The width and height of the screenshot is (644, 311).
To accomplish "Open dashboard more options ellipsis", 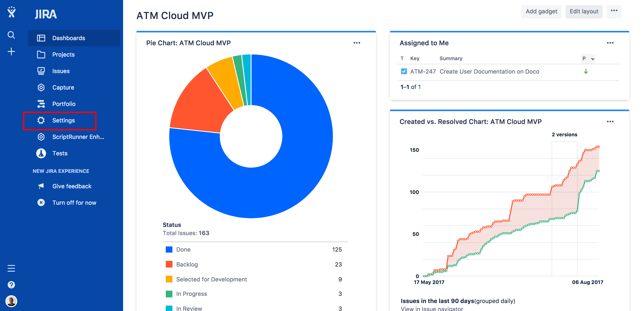I will (x=614, y=11).
